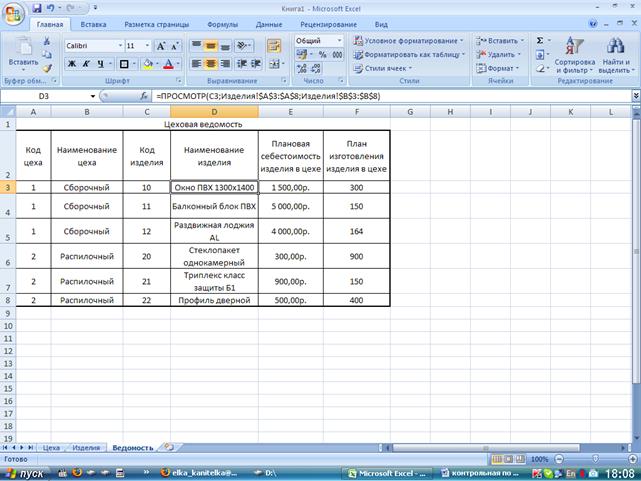
Task: Open the Общий number format dropdown
Action: (x=339, y=40)
